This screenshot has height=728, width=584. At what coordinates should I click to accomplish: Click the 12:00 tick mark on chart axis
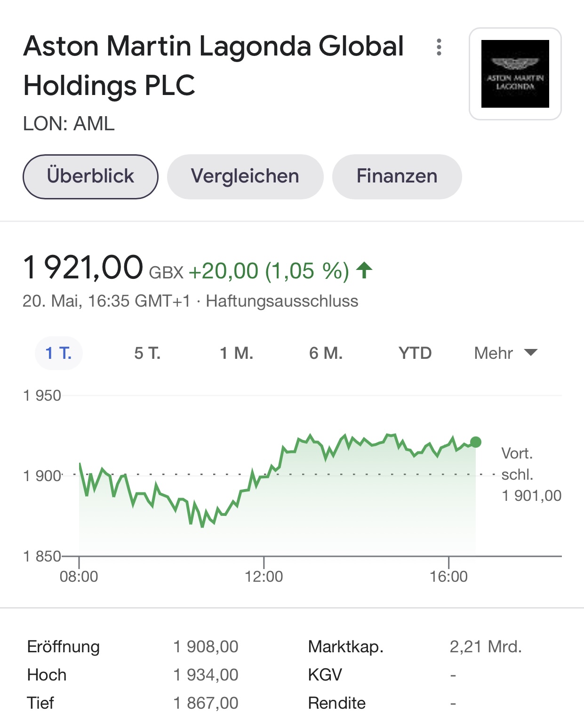point(264,562)
